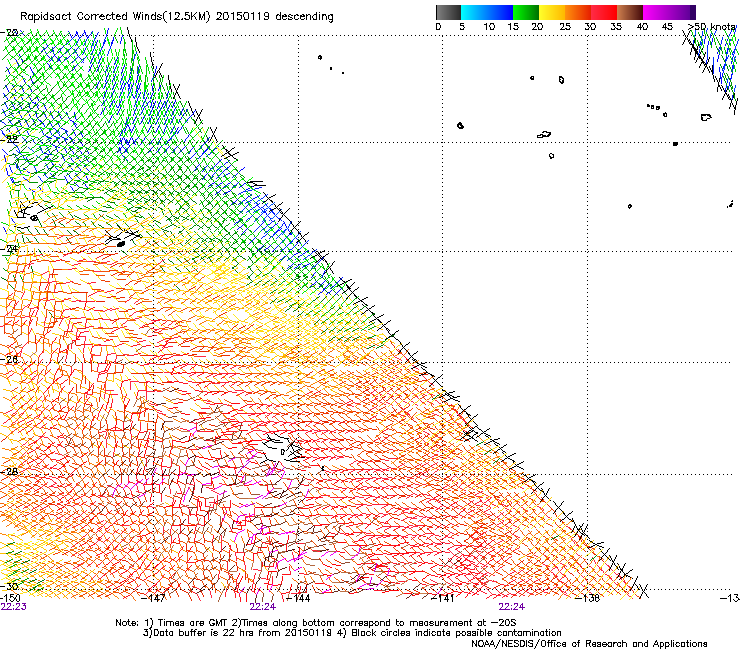Click the -138 longitude axis label
The width and height of the screenshot is (740, 650).
click(x=587, y=598)
